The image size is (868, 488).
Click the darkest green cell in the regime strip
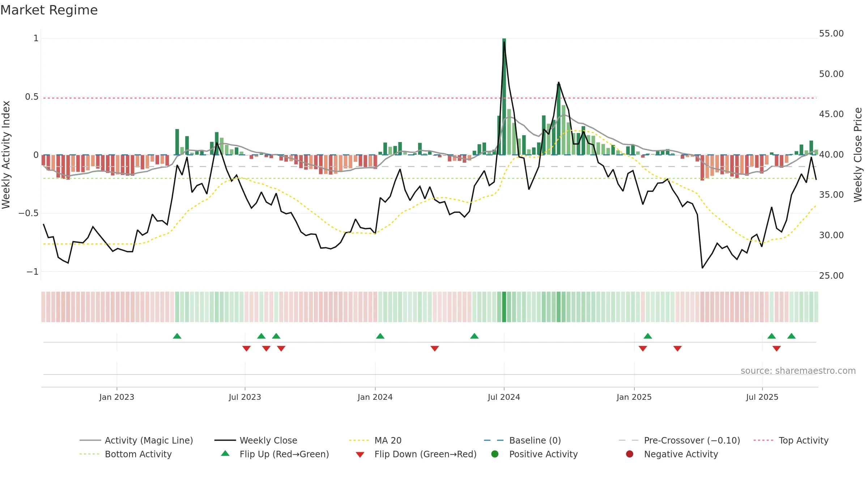pos(504,307)
